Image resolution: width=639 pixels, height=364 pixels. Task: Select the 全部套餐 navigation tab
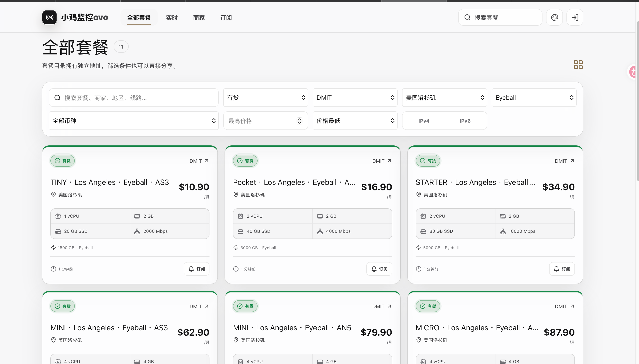click(x=139, y=18)
